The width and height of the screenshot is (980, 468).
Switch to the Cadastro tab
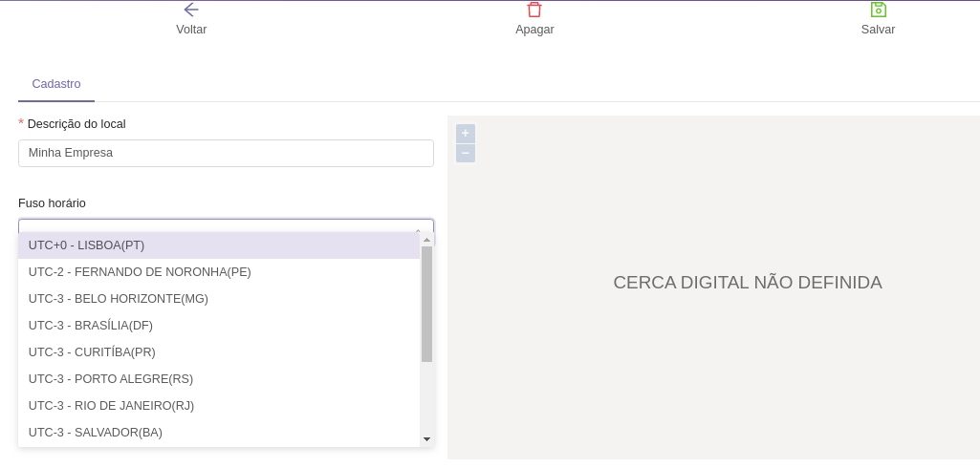pyautogui.click(x=56, y=84)
